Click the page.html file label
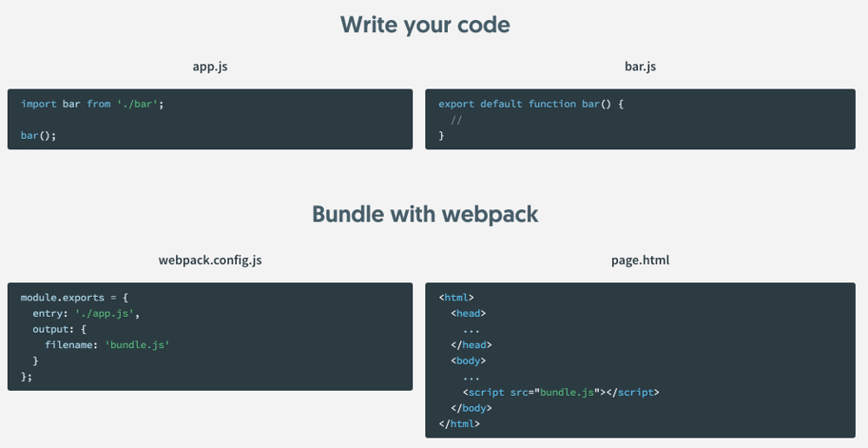The height and width of the screenshot is (448, 868). (640, 260)
